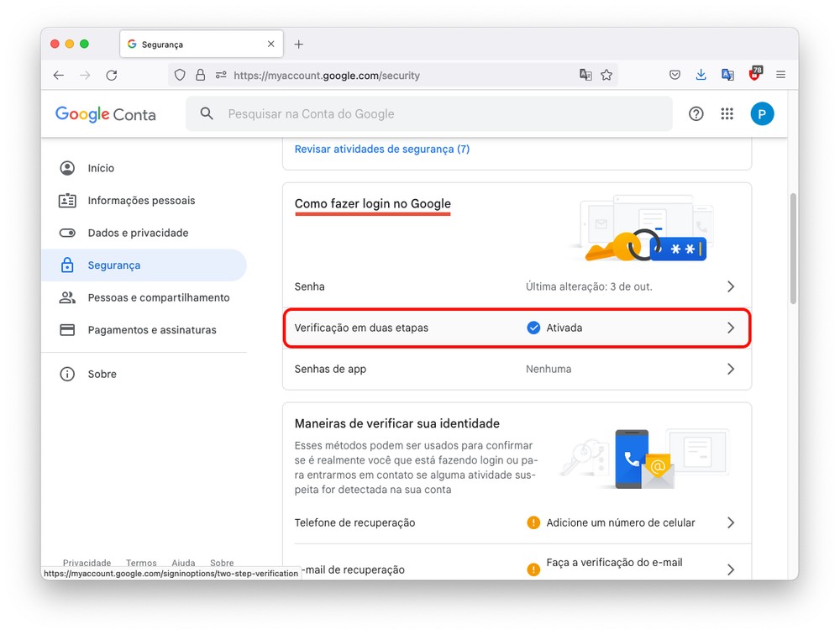
Task: Open the Firefox hamburger menu
Action: coord(780,75)
